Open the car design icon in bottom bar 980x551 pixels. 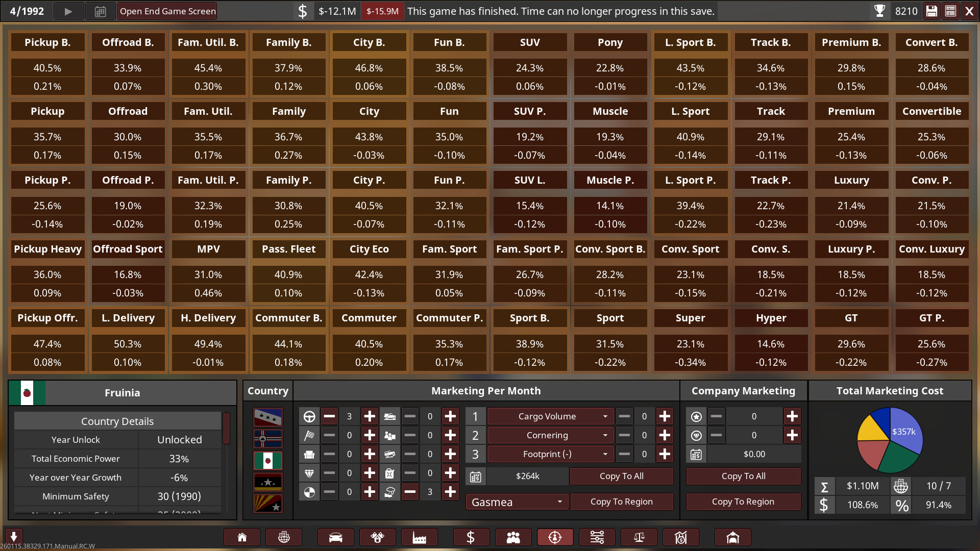[x=335, y=537]
